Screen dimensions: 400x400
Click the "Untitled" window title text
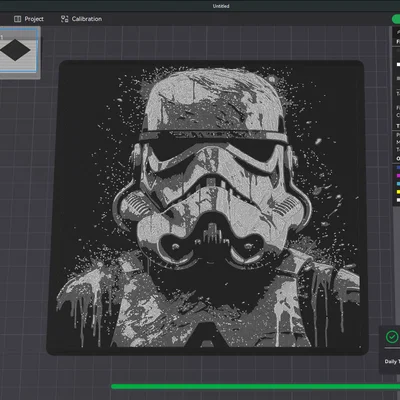(x=221, y=6)
